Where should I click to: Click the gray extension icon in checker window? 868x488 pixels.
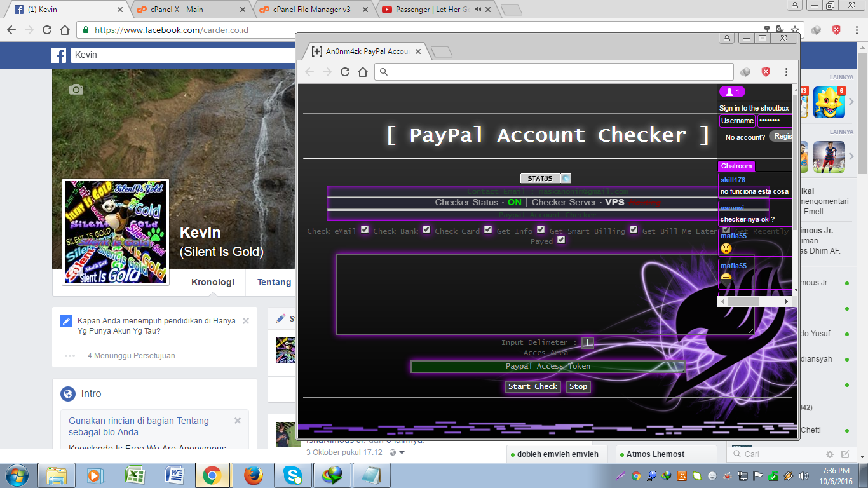746,72
